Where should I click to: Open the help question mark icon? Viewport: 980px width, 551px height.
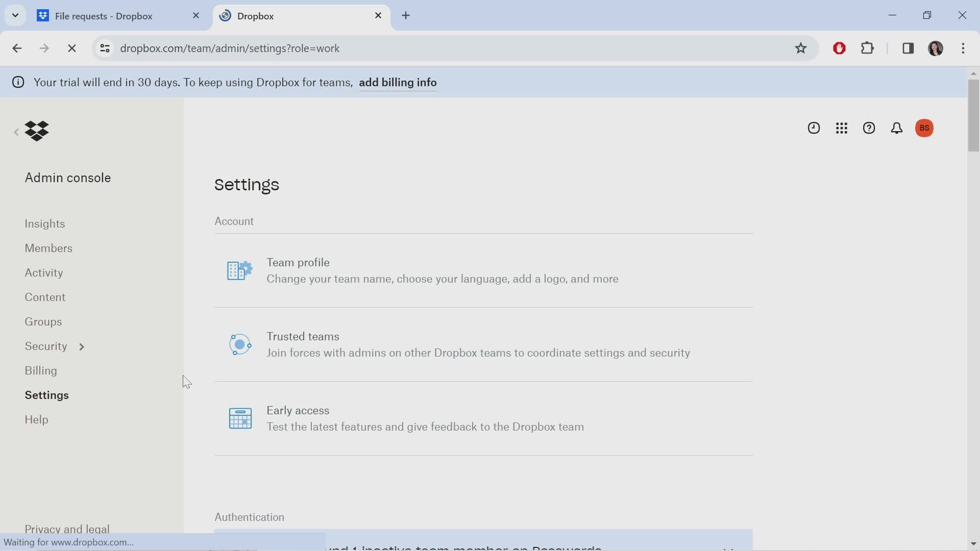(869, 128)
